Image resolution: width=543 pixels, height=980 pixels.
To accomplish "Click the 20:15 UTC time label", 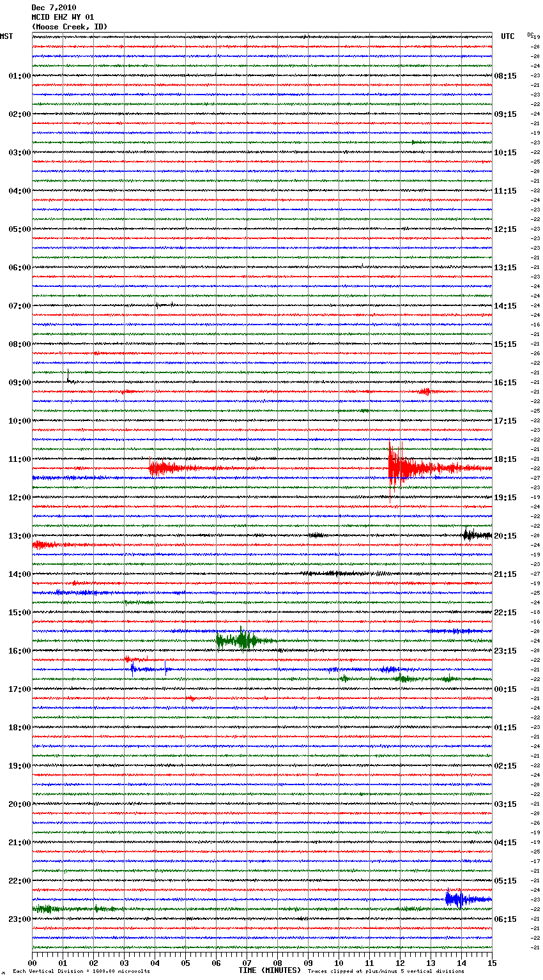I will pyautogui.click(x=505, y=536).
